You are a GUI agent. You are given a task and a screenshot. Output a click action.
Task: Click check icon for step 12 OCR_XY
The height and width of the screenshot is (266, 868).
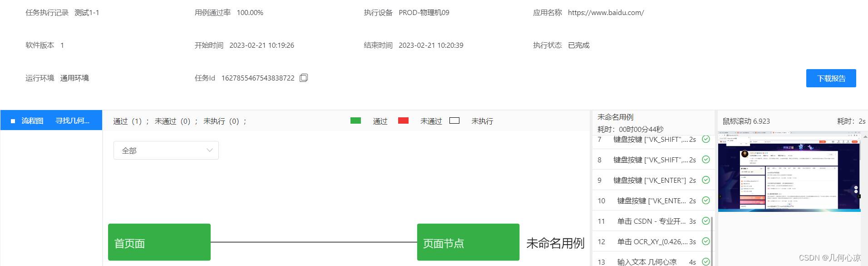(705, 241)
